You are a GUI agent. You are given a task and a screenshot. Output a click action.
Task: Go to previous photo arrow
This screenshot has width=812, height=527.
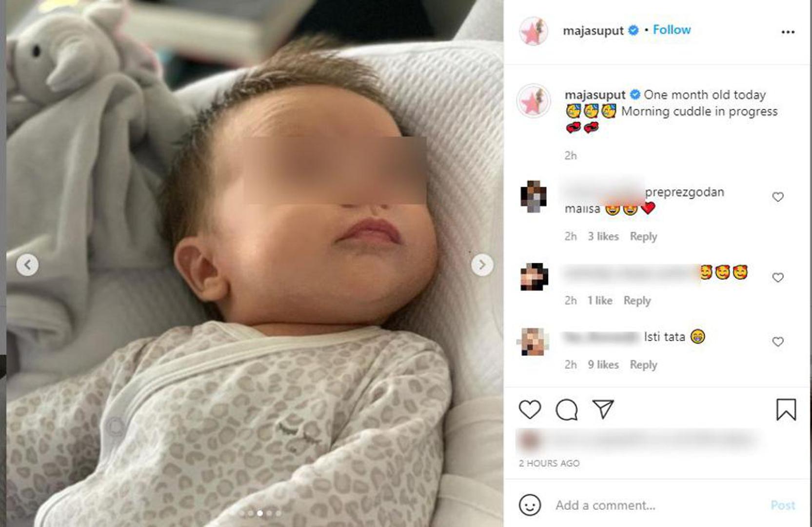pos(27,265)
